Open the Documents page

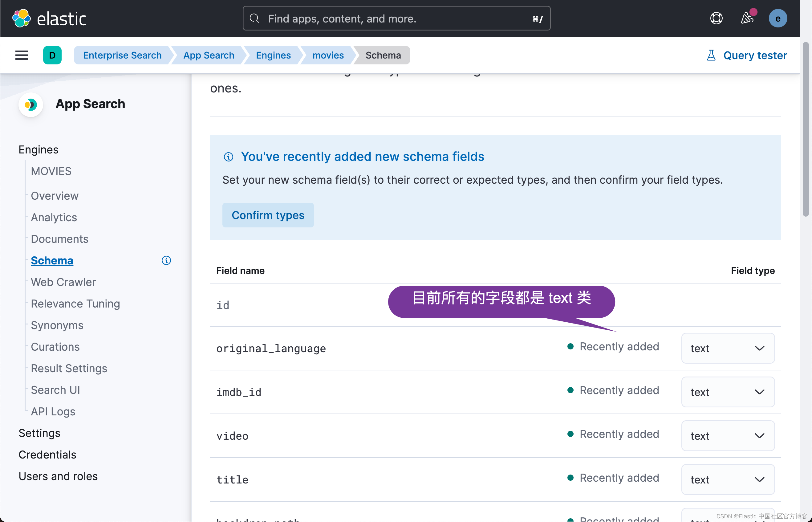pos(60,239)
